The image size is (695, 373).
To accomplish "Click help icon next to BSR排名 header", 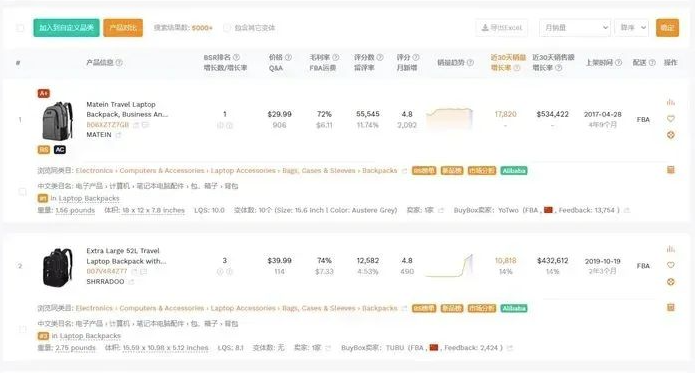I will (x=236, y=57).
